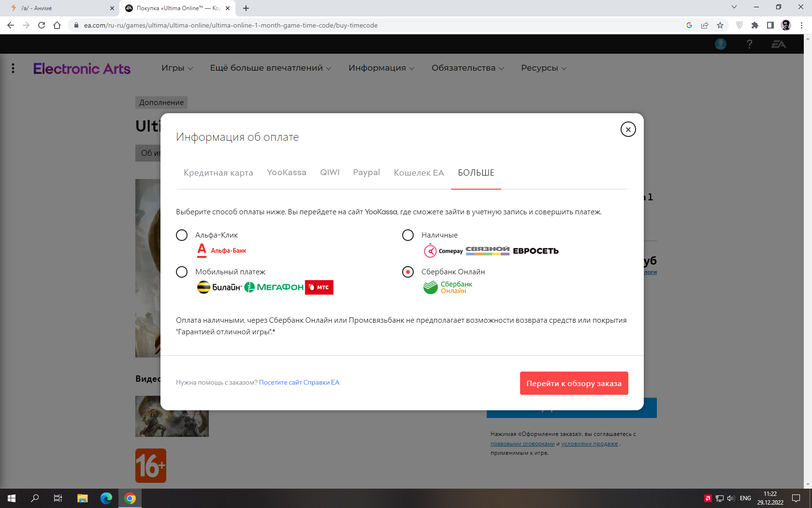Open the Chrome three-dot menu
The height and width of the screenshot is (508, 812).
point(801,25)
